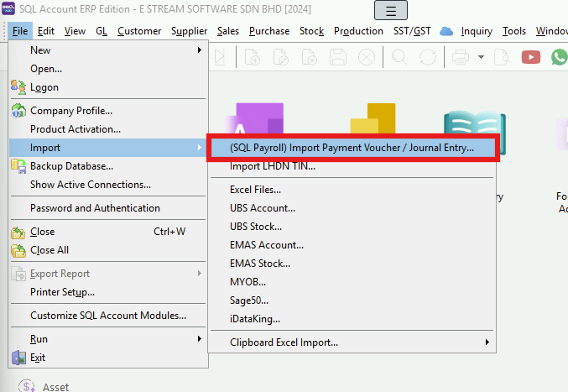Select EMAS Stock... import option
This screenshot has height=392, width=568.
352,264
